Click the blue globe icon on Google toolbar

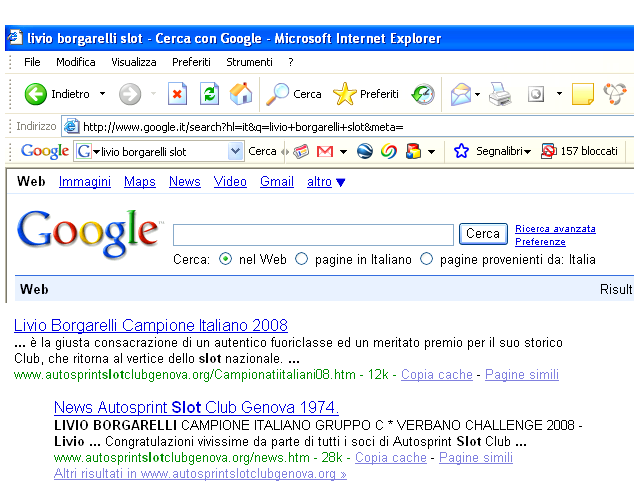(365, 151)
